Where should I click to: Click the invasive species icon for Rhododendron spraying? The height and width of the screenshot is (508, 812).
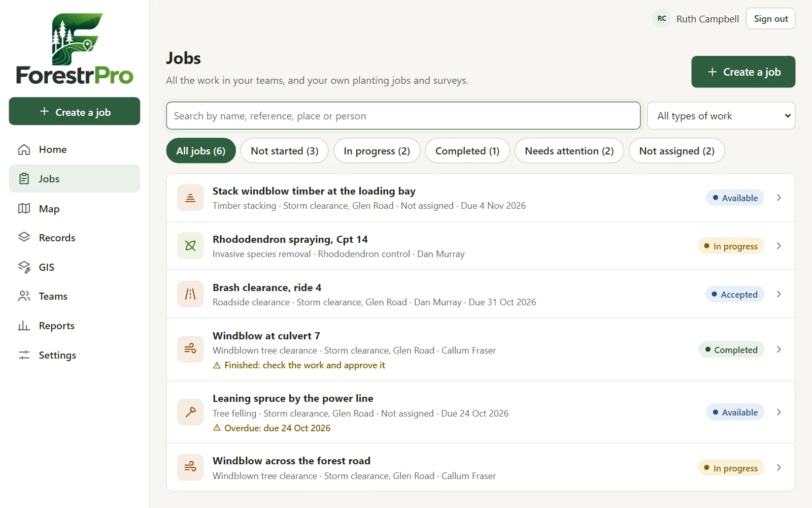tap(190, 246)
